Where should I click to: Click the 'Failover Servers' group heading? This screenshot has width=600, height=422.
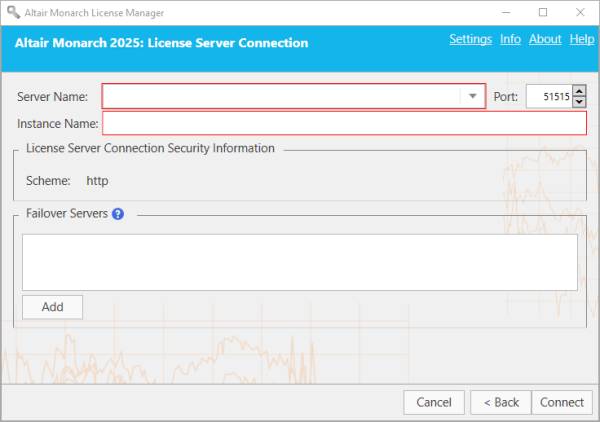(67, 213)
